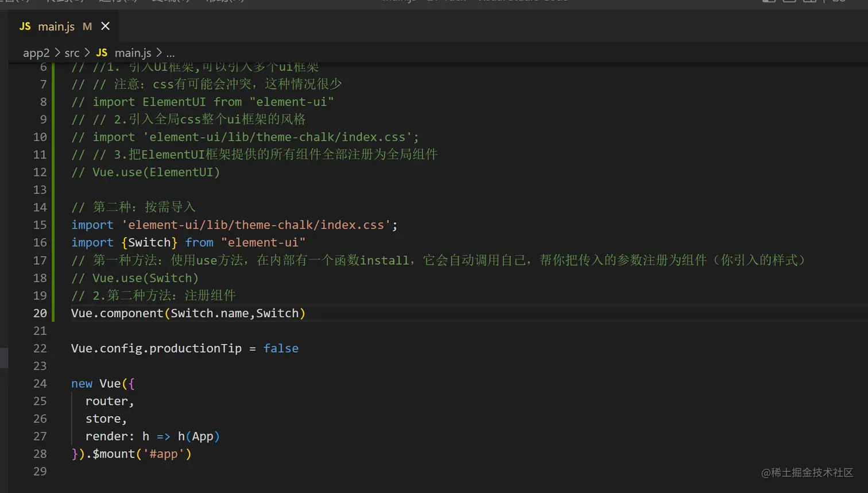Close the main.js tab
The width and height of the screenshot is (868, 493).
pyautogui.click(x=105, y=26)
